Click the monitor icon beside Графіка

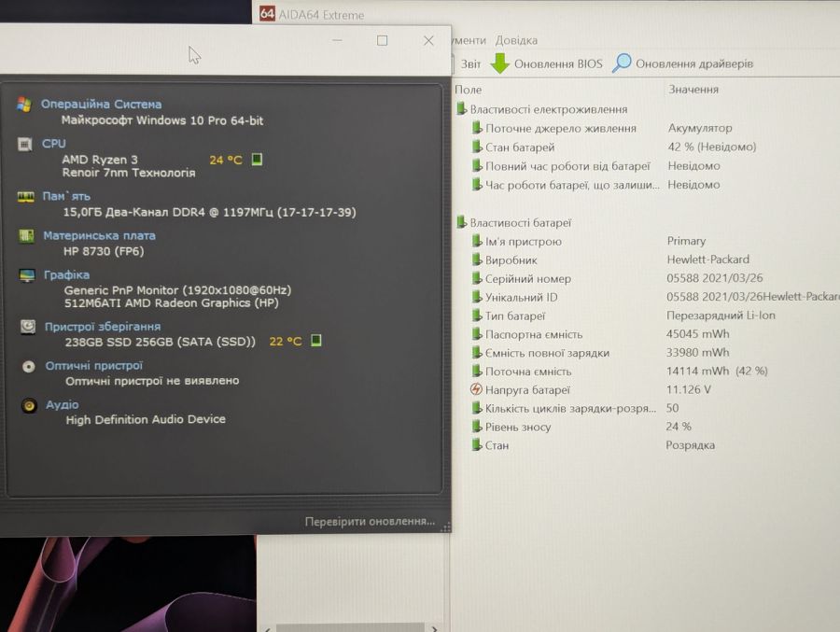click(27, 275)
